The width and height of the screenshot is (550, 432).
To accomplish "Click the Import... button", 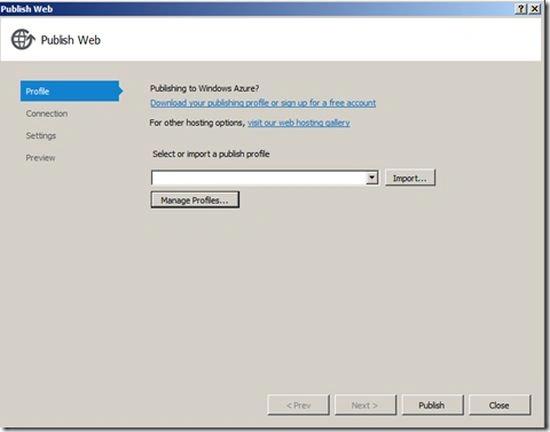I will pyautogui.click(x=410, y=178).
